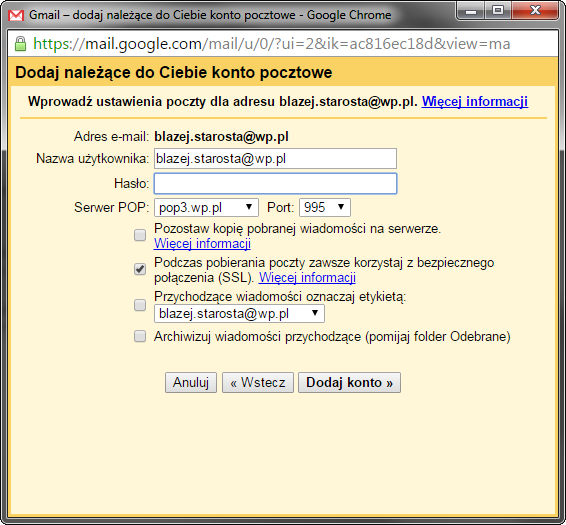Click the Dodaj konto » button
566x525 pixels.
tap(349, 382)
